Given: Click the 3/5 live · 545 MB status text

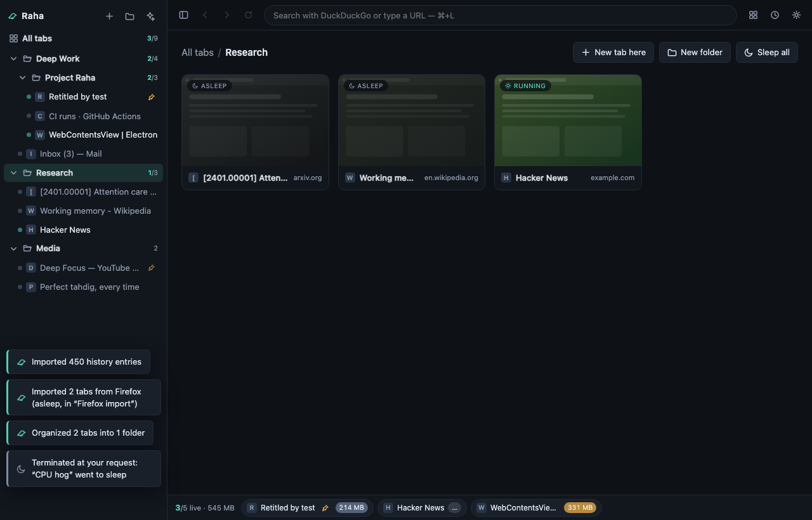Looking at the screenshot, I should [x=205, y=508].
